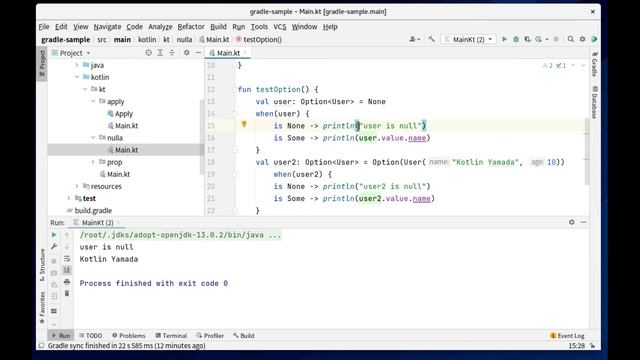Screen dimensions: 640x360
Task: Click the locate file target icon in Project panel
Action: pos(149,53)
